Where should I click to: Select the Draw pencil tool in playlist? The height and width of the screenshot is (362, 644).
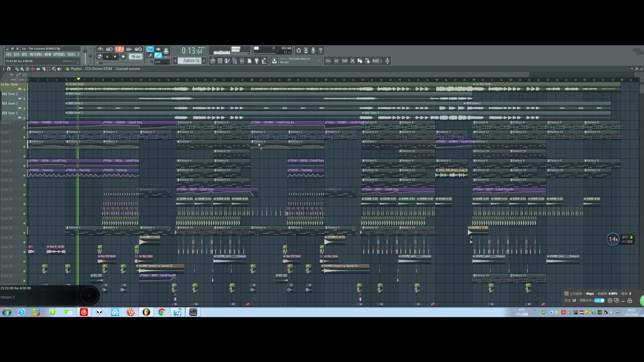(x=17, y=69)
